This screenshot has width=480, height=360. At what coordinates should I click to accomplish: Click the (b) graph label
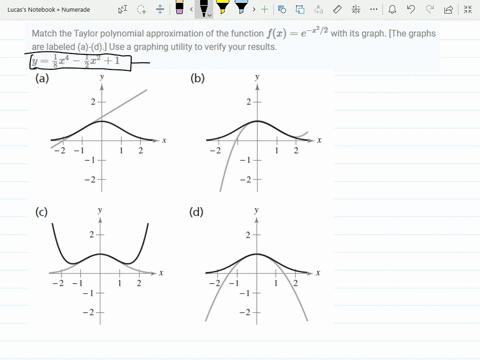click(x=197, y=78)
